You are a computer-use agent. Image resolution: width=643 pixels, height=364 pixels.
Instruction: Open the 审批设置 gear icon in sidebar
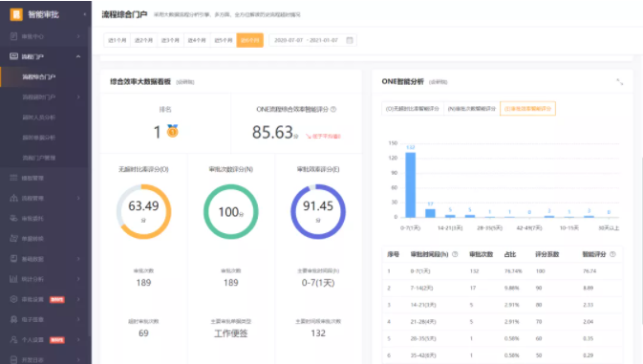[13, 299]
